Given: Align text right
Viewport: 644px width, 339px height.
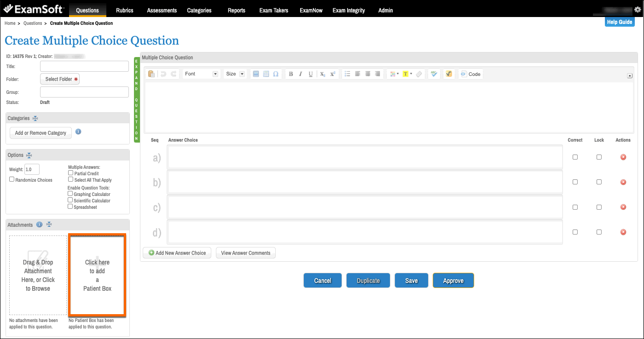Looking at the screenshot, I should [378, 74].
